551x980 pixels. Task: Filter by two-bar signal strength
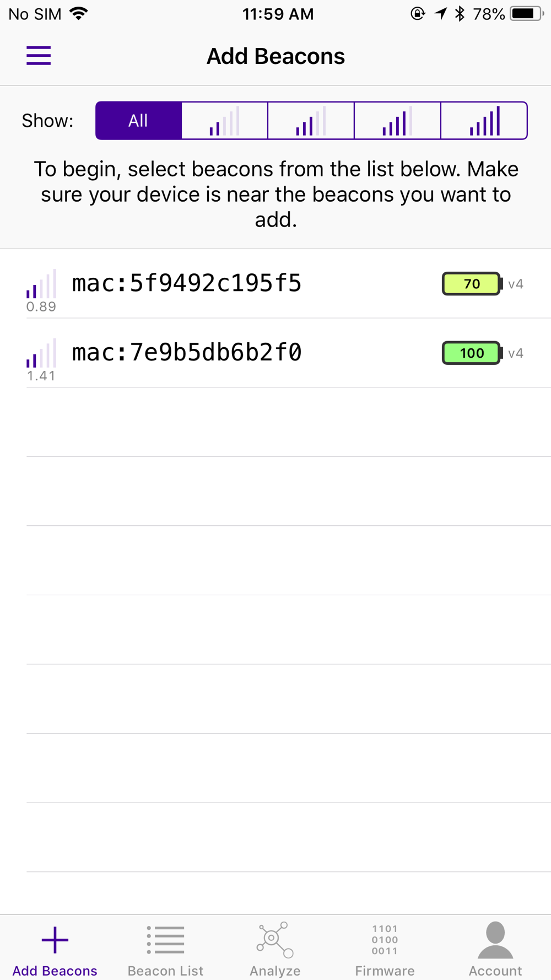(225, 121)
